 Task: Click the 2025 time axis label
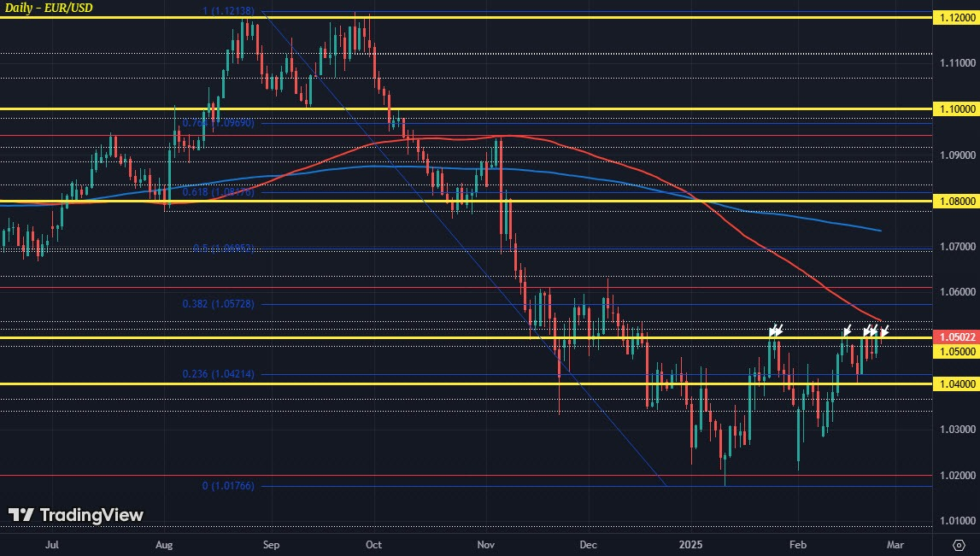691,545
